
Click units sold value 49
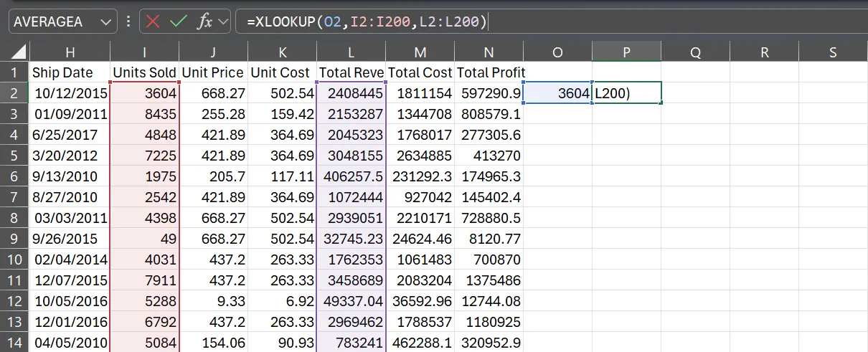point(144,239)
